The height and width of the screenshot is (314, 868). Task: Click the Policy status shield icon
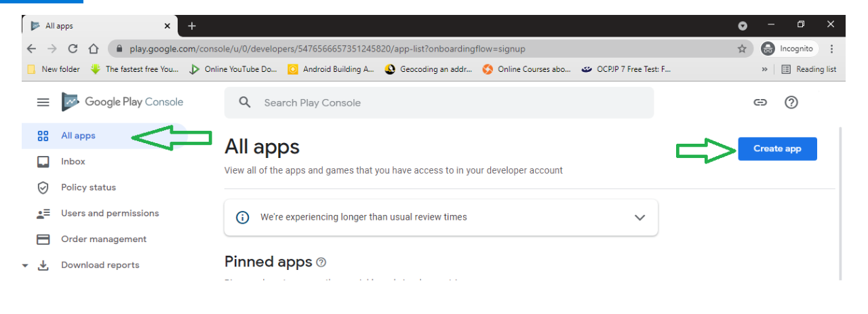click(x=43, y=187)
